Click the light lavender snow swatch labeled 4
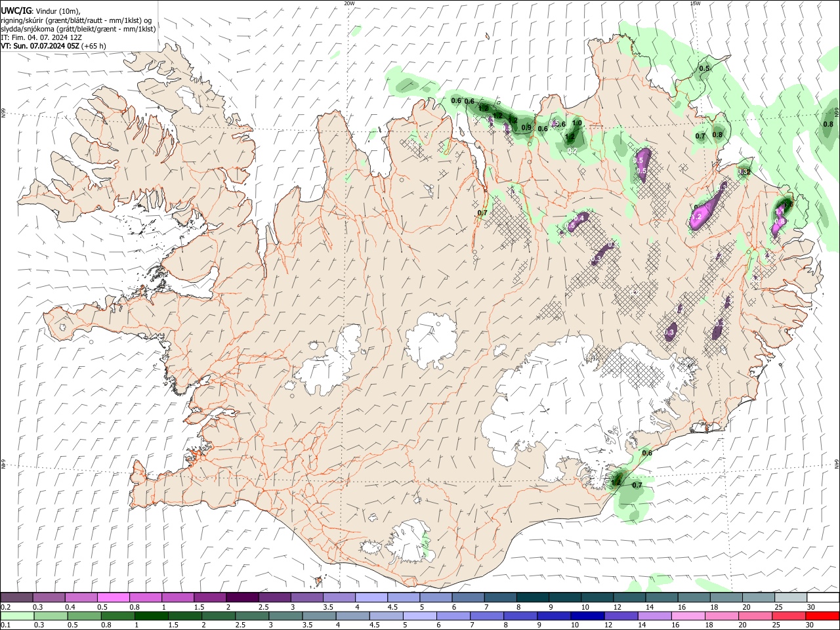This screenshot has height=630, width=840. pyautogui.click(x=371, y=598)
